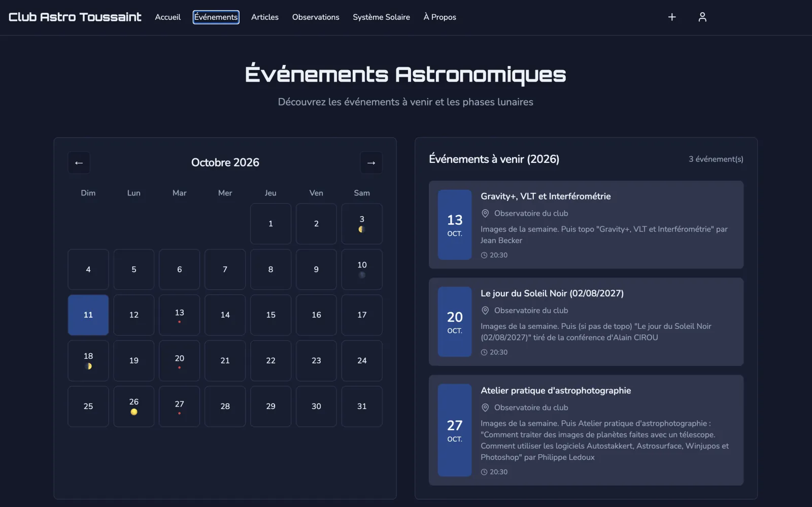
Task: Select the Événements nav item
Action: pyautogui.click(x=216, y=17)
